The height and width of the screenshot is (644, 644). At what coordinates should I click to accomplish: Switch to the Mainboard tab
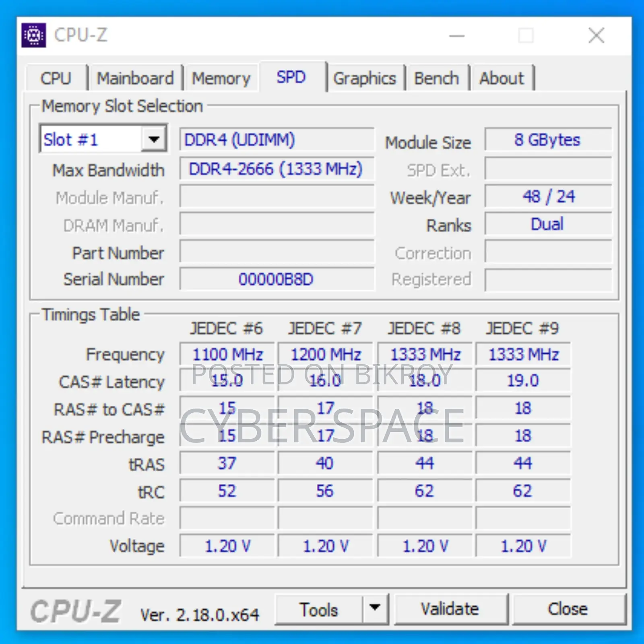coord(135,78)
